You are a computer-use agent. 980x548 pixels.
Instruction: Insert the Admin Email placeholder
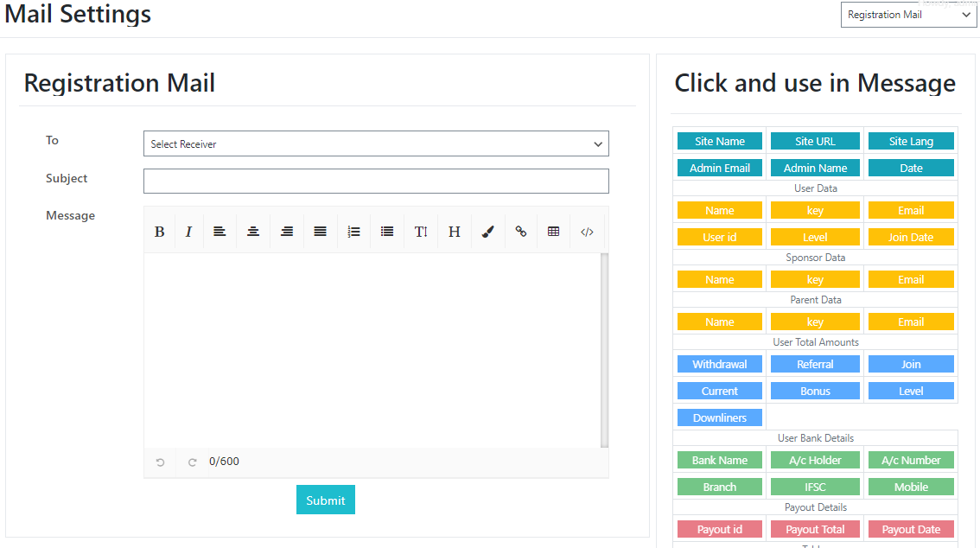point(719,167)
